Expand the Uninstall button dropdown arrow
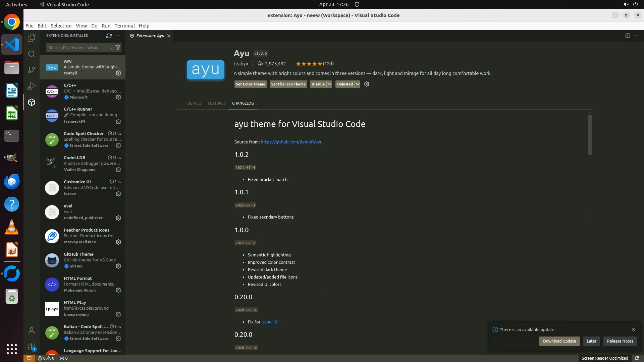 tap(358, 84)
